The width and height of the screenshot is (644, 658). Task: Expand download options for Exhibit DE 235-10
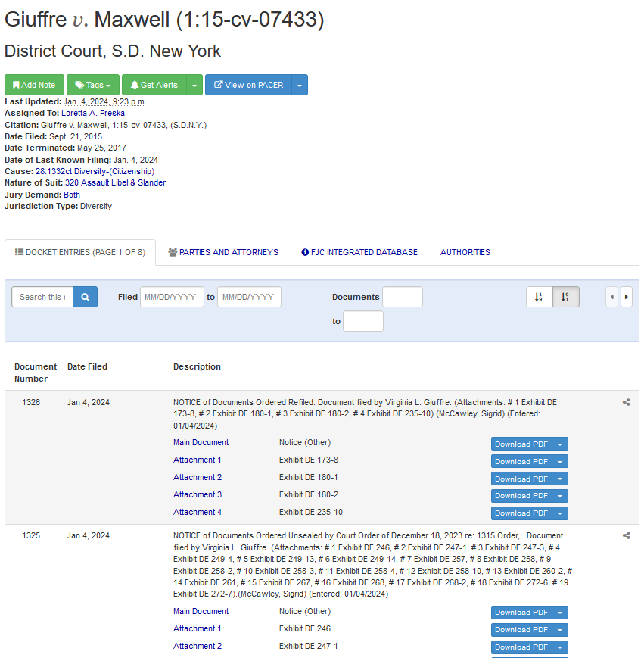[560, 513]
